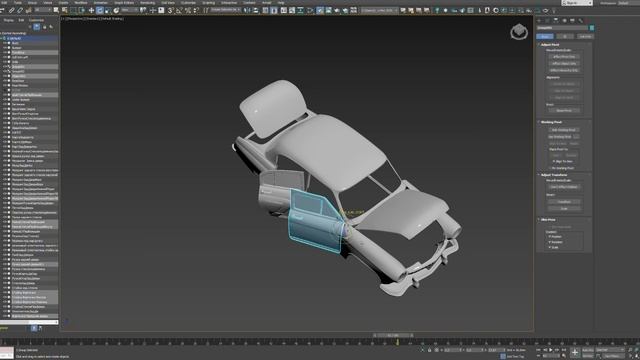
Task: Toggle Window/Crossing selection mode
Action: 82,10
